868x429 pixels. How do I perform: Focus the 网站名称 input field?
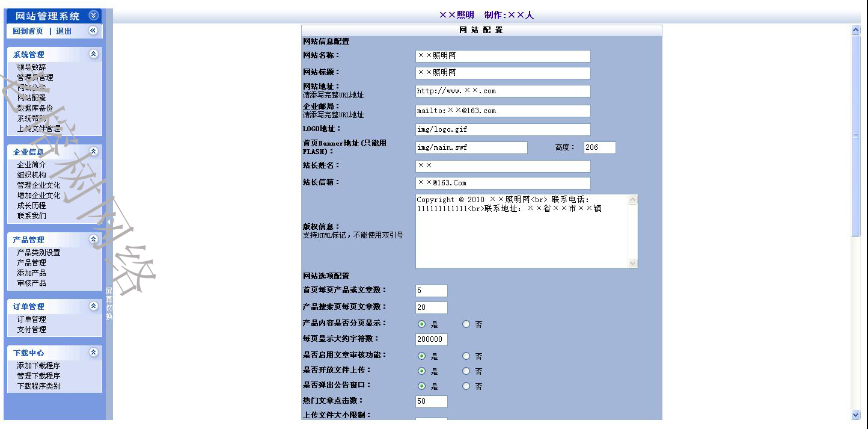(503, 56)
